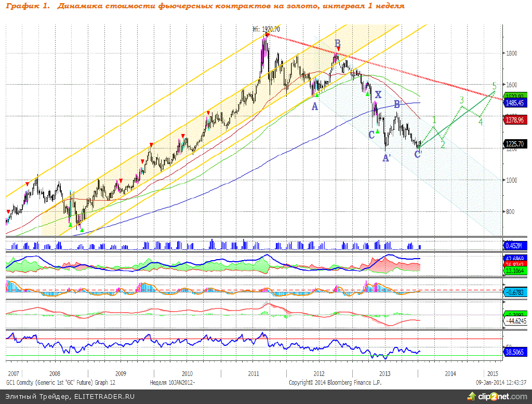Image resolution: width=532 pixels, height=404 pixels.
Task: Click the blue wave label C'
Action: point(418,153)
